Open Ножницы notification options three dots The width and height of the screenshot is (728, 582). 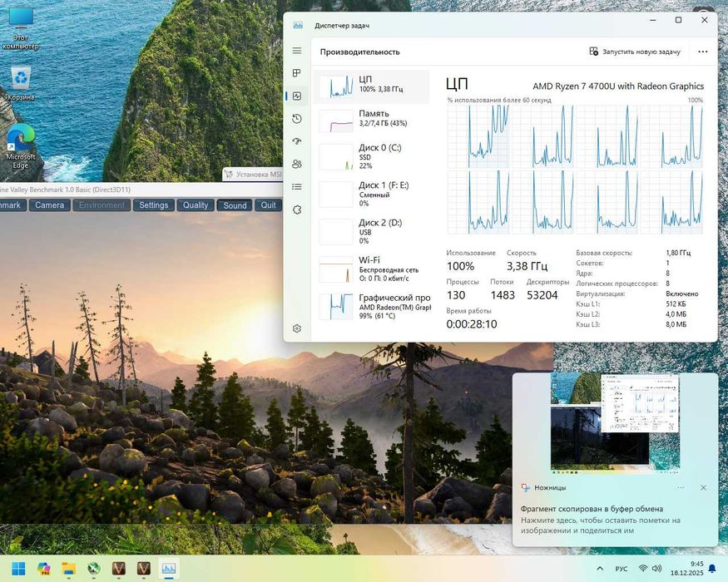(x=681, y=488)
